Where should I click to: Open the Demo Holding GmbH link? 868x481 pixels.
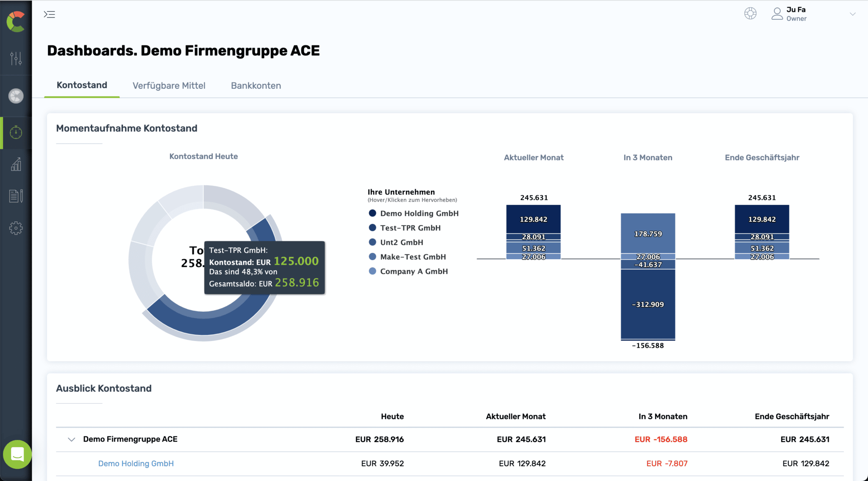point(136,464)
